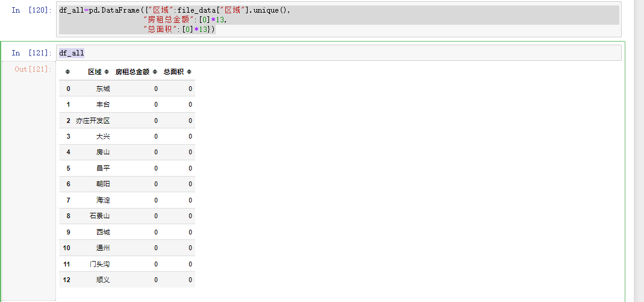Click 房租总金额 value in 大兴 row
This screenshot has height=302, width=644.
point(156,136)
